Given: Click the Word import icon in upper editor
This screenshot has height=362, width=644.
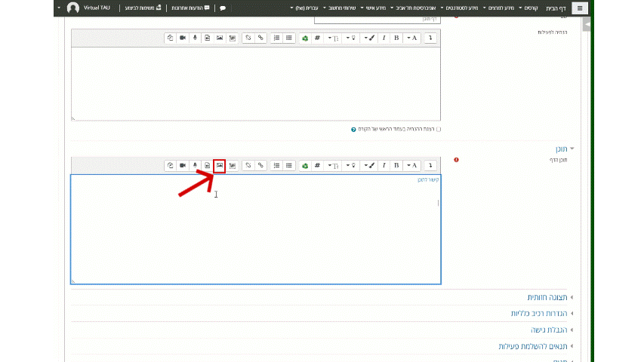Looking at the screenshot, I should click(x=233, y=38).
